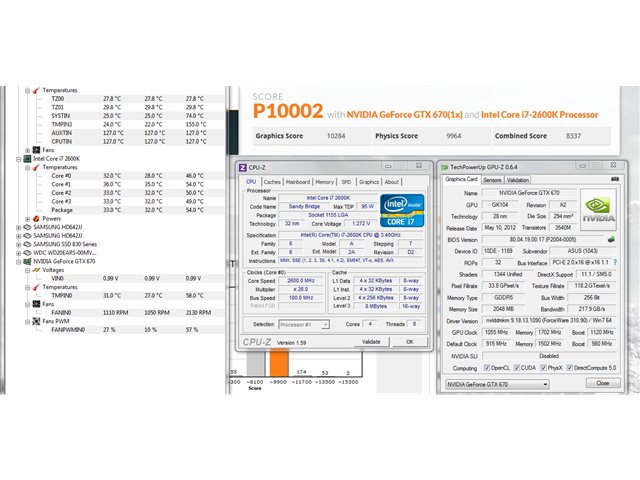Image resolution: width=640 pixels, height=480 pixels.
Task: Collapse the Fans PWM node
Action: click(x=27, y=322)
